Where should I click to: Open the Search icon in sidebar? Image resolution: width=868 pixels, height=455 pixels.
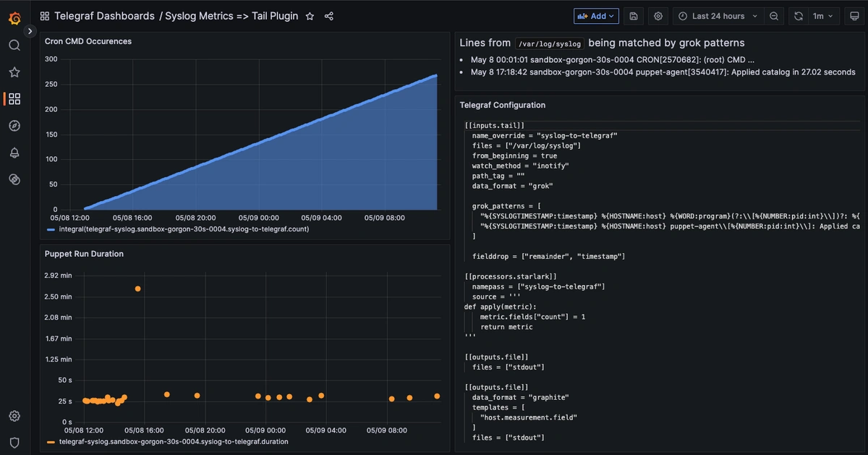click(x=14, y=46)
